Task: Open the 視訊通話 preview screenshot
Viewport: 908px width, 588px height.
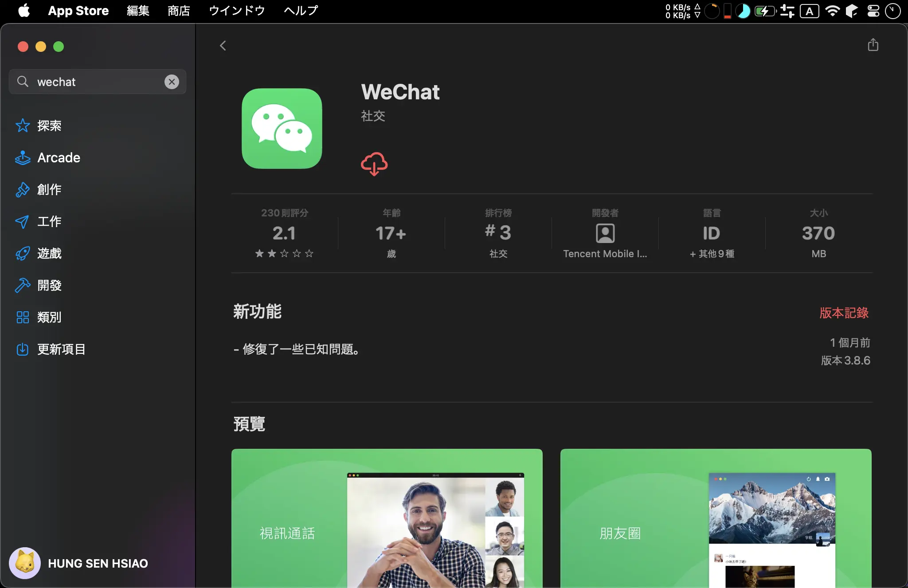Action: point(387,518)
